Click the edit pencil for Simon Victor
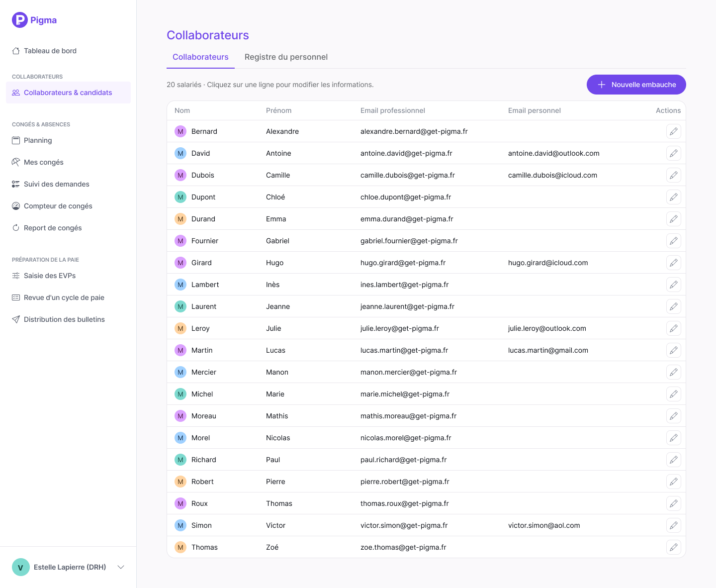The image size is (716, 588). click(x=674, y=525)
